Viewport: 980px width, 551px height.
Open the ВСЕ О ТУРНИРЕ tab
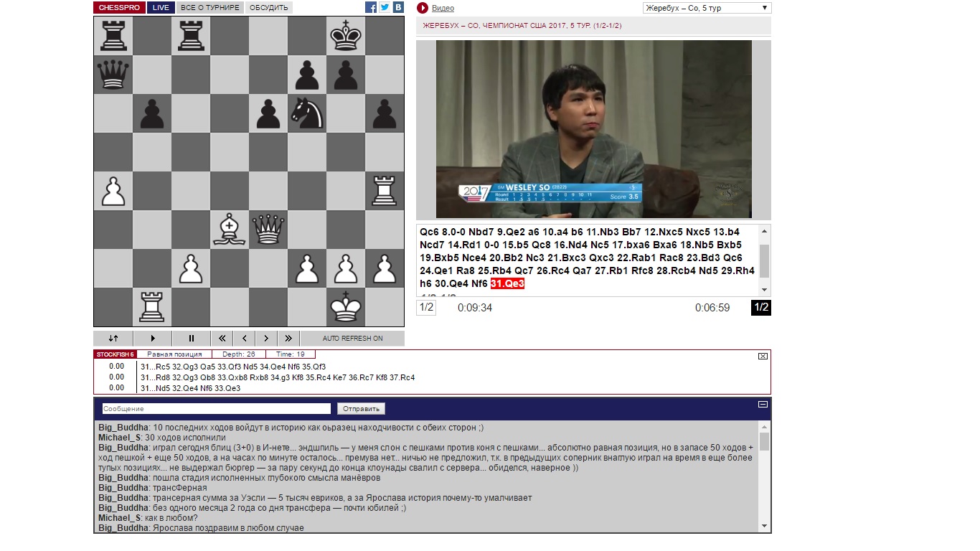(210, 8)
